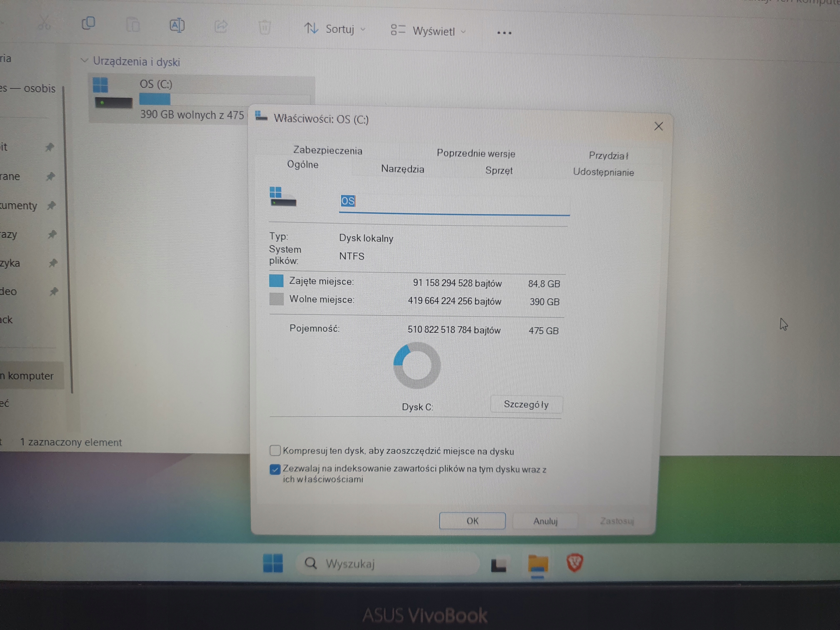The image size is (840, 630).
Task: Click the Rename icon in toolbar
Action: (x=177, y=26)
